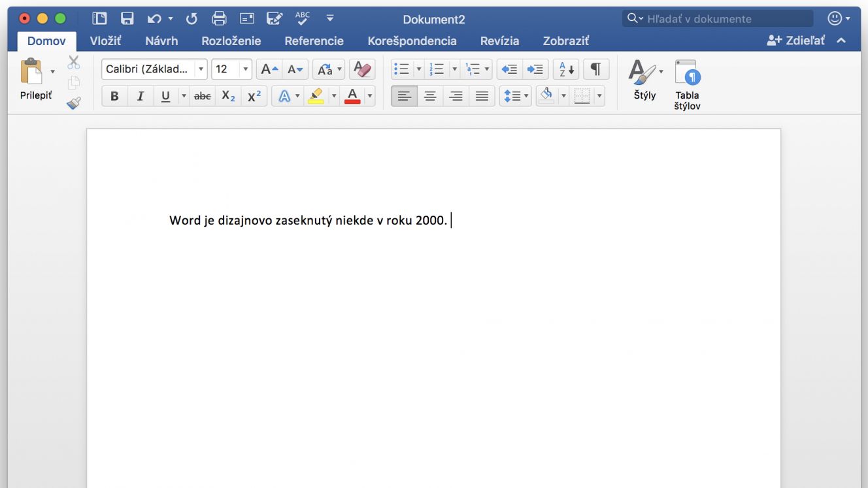The height and width of the screenshot is (488, 868).
Task: Open the Zobraziť tab
Action: (565, 41)
